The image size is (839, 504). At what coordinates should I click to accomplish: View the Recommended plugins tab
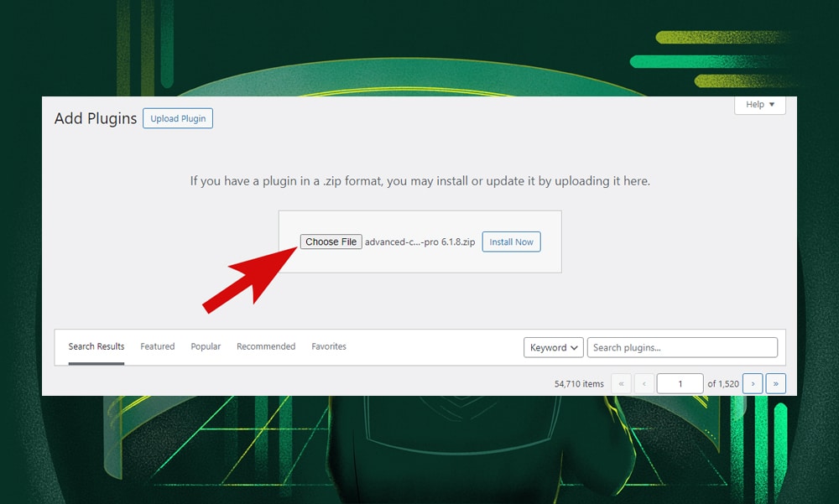[x=266, y=346]
